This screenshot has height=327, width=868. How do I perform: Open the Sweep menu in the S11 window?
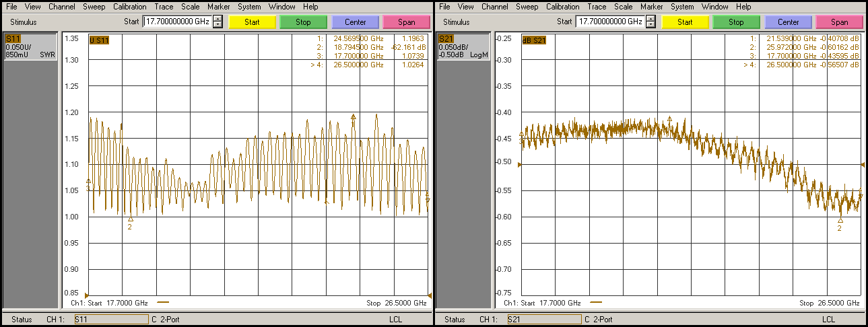pos(94,7)
